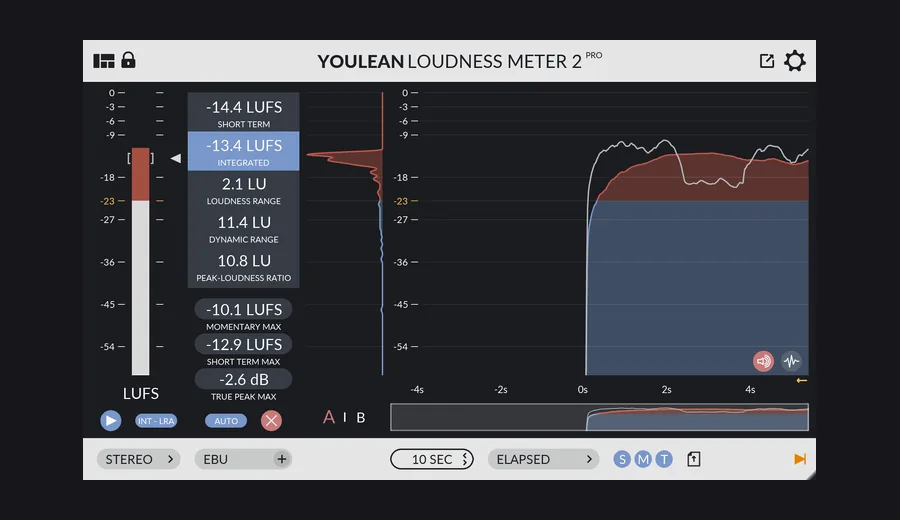
Task: Toggle the red loudness speaker icon
Action: (763, 361)
